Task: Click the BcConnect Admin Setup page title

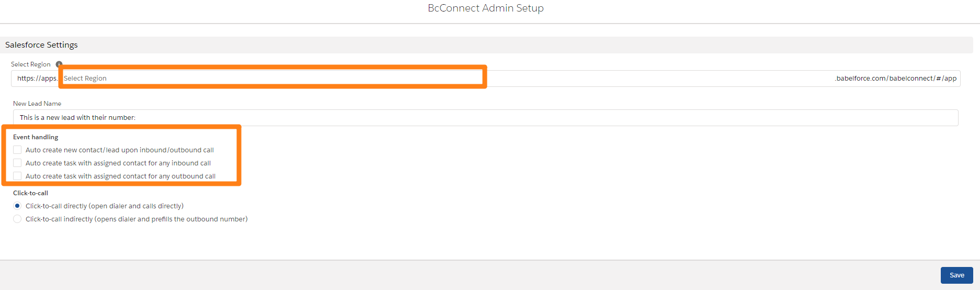Action: click(x=485, y=8)
